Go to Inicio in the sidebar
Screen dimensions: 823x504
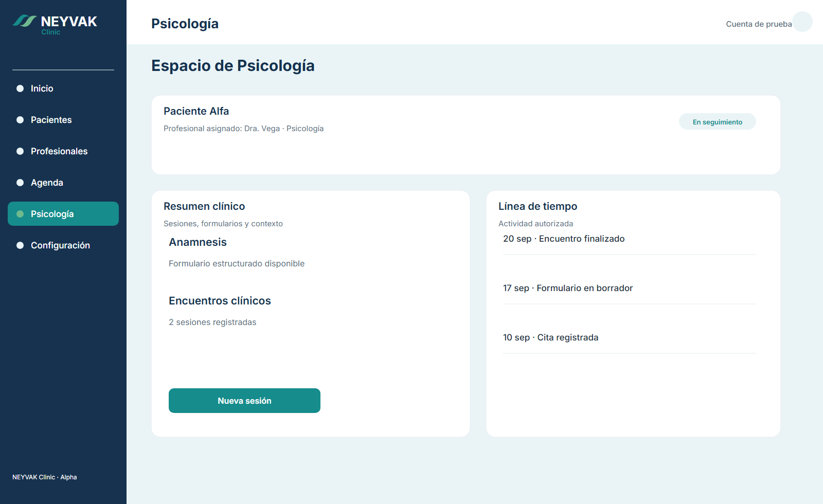63,88
